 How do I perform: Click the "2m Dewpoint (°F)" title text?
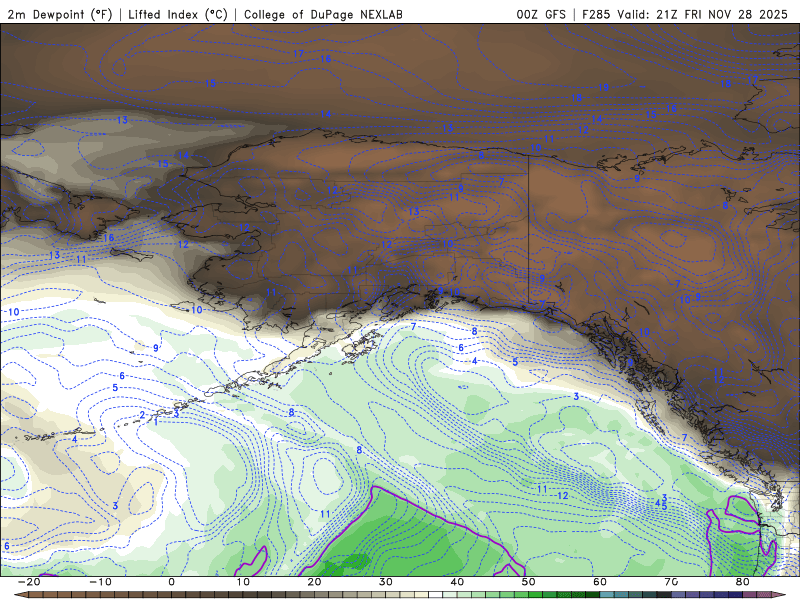[x=59, y=14]
